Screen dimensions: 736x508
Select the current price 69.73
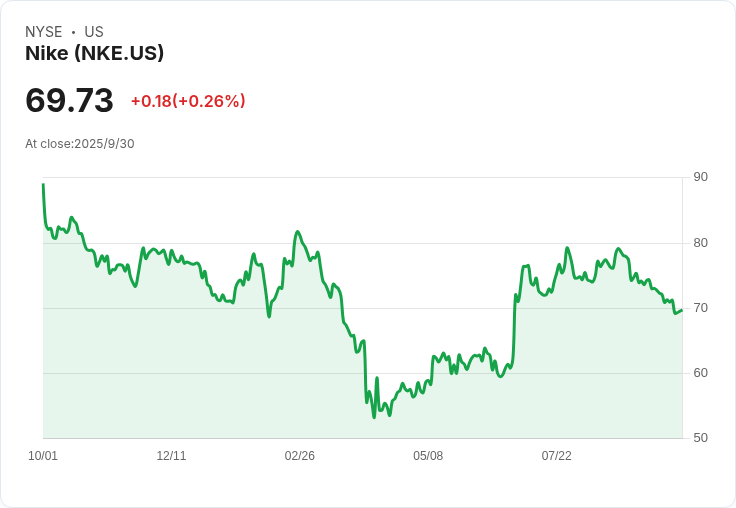[x=69, y=101]
